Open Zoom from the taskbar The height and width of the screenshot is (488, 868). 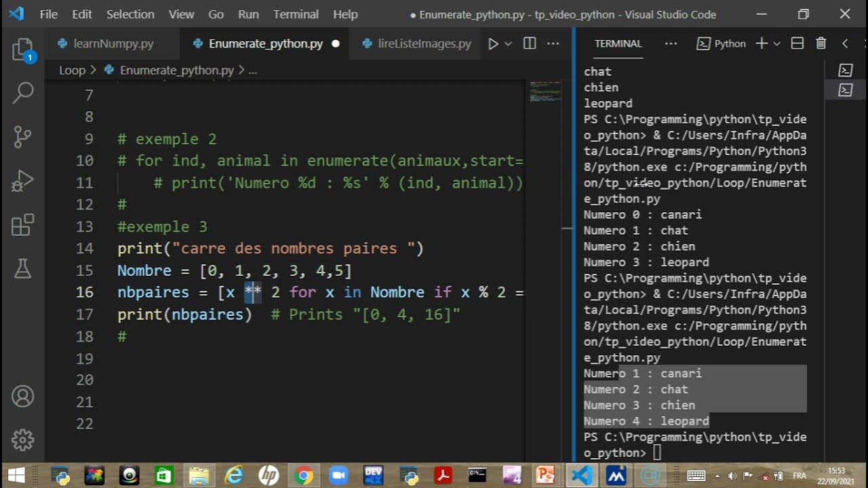[x=338, y=476]
